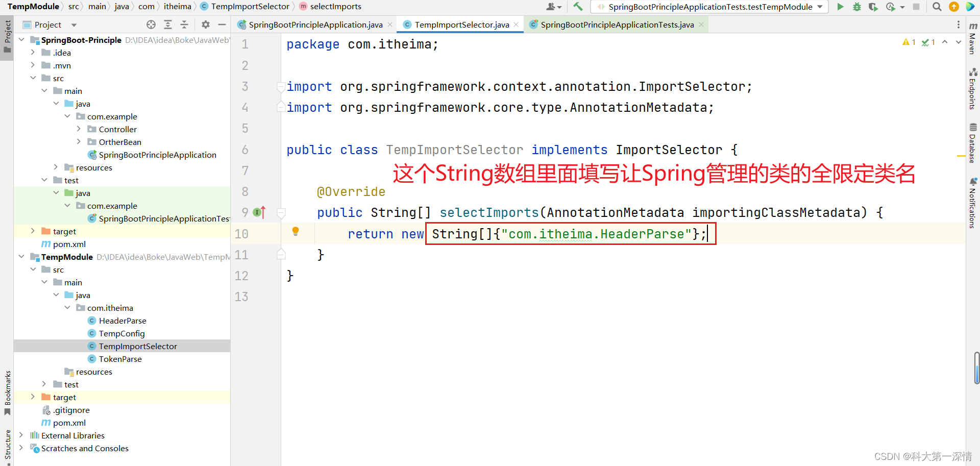This screenshot has height=466, width=980.
Task: Expand Scratches and Consoles node
Action: pyautogui.click(x=21, y=448)
